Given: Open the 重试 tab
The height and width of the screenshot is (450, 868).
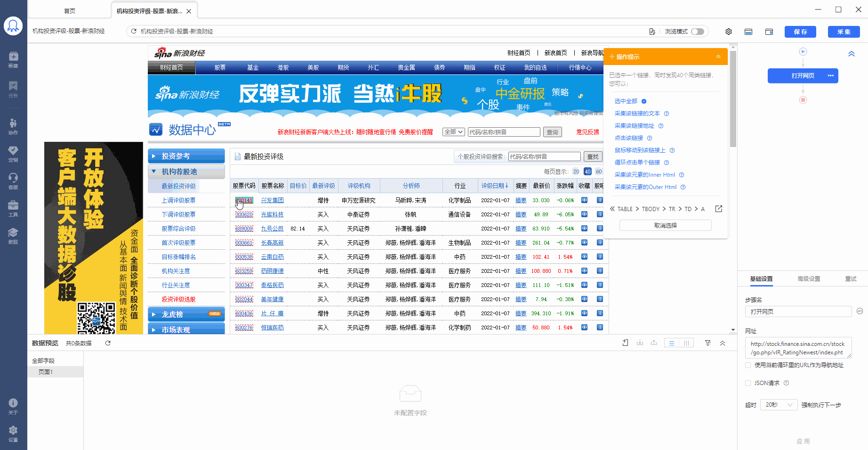Looking at the screenshot, I should [x=851, y=279].
